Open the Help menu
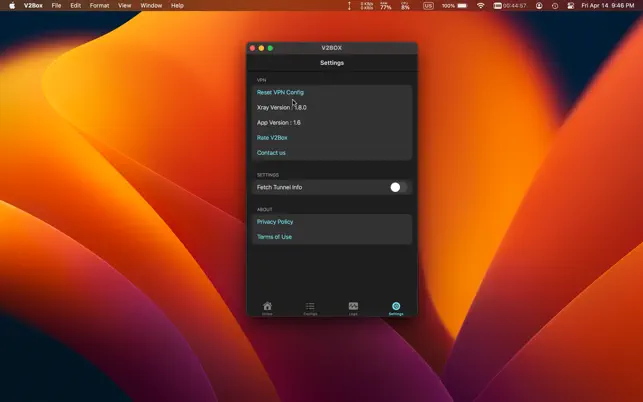 coord(177,6)
